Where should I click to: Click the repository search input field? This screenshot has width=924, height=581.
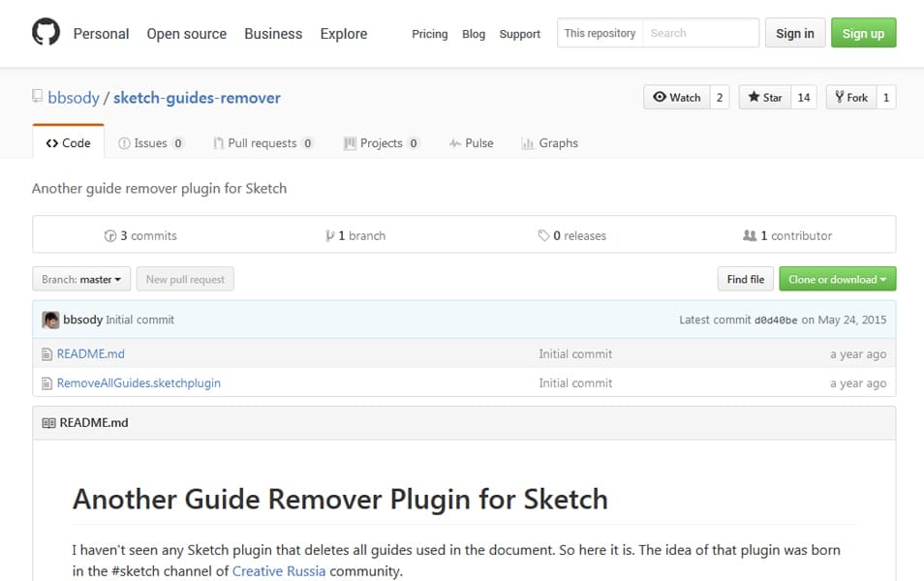coord(700,33)
